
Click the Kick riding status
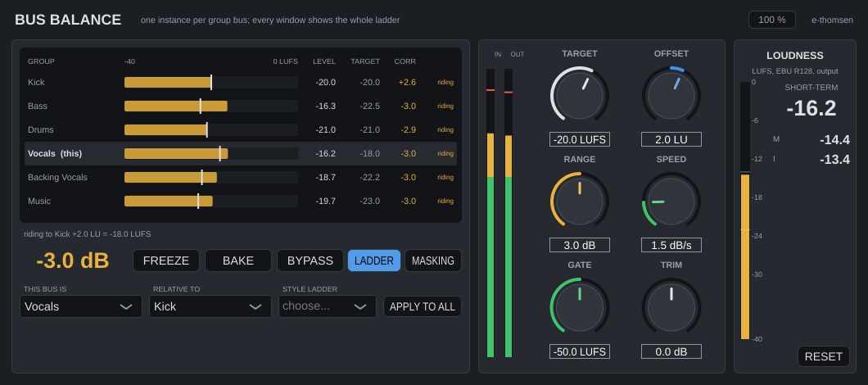(x=445, y=83)
